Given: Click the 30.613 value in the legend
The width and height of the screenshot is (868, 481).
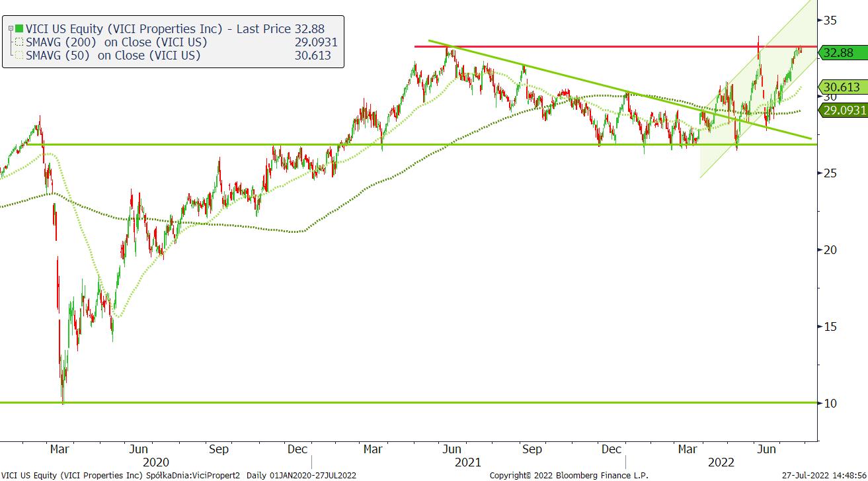Looking at the screenshot, I should tap(313, 56).
